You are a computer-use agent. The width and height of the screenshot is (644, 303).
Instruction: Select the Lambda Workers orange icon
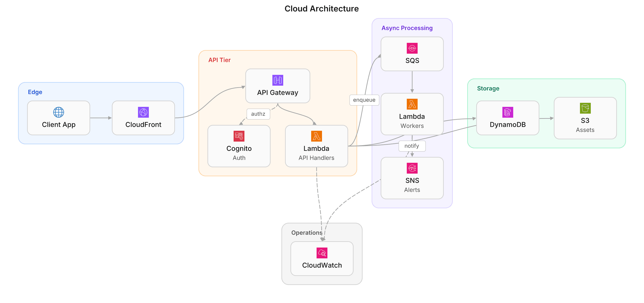click(412, 104)
